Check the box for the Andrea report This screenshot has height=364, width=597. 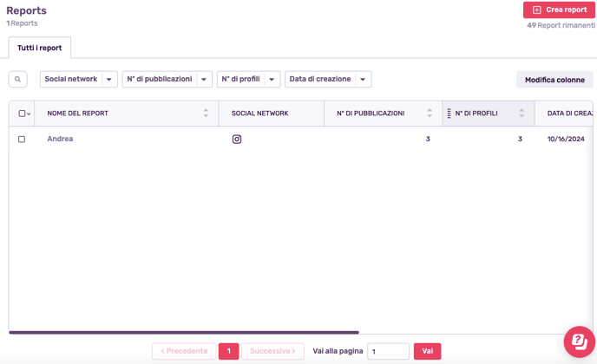(x=22, y=139)
